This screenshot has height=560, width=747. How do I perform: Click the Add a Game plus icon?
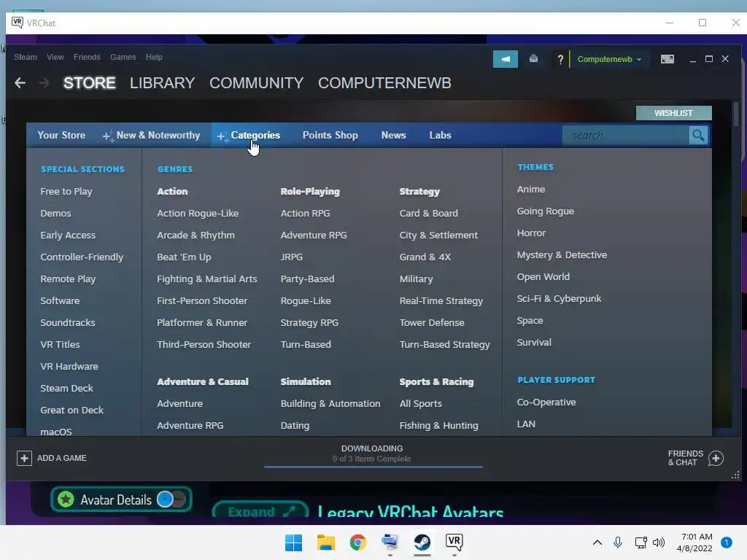(24, 458)
